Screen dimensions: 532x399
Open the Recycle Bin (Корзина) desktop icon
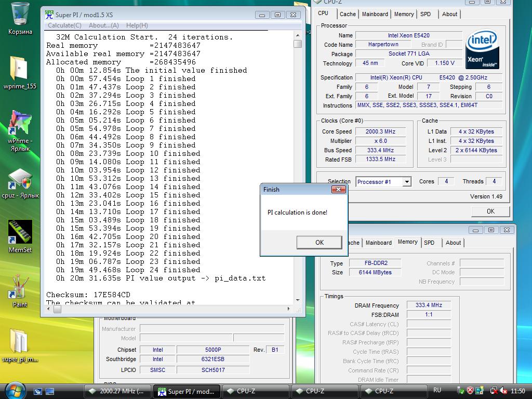tap(20, 18)
